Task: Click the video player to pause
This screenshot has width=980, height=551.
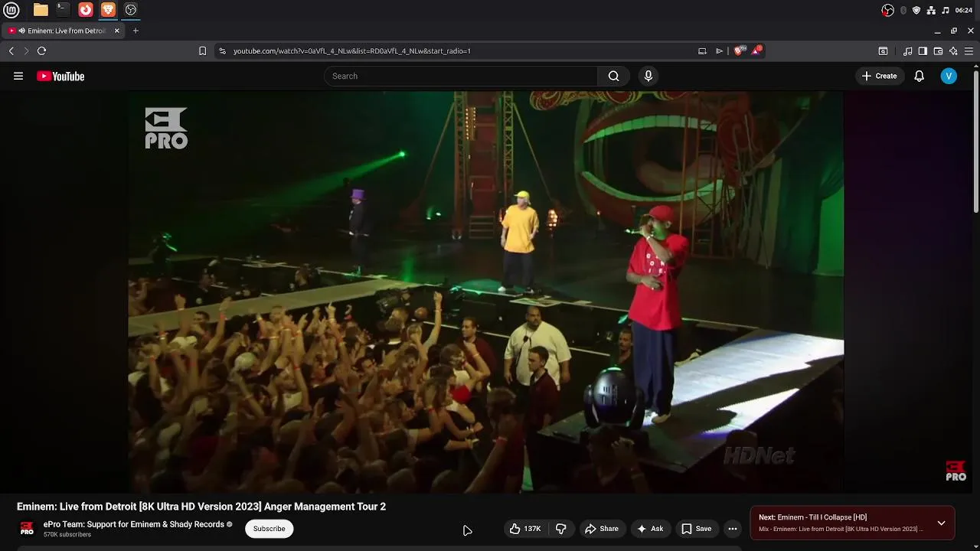Action: pos(485,292)
